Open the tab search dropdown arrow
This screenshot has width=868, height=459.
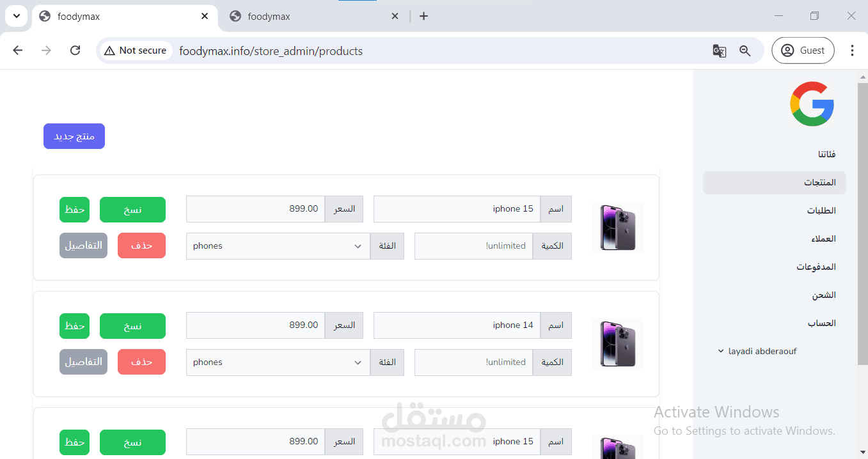(17, 16)
